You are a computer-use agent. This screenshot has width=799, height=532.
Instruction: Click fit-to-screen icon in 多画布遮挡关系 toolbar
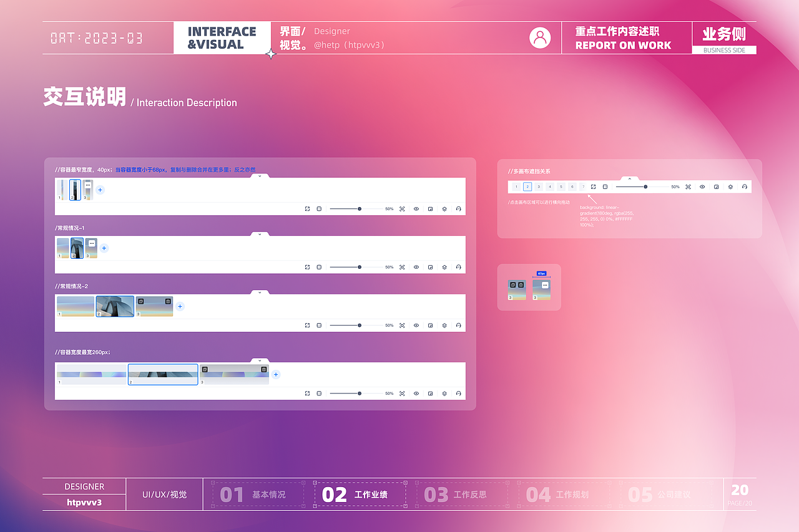coord(688,186)
